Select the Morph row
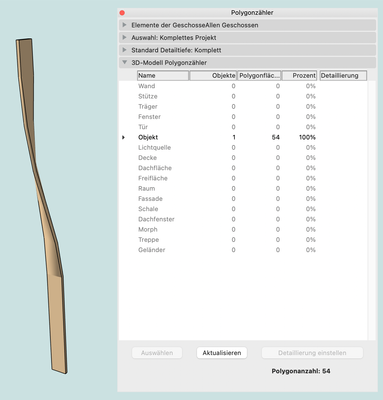This screenshot has width=383, height=400. tap(243, 229)
